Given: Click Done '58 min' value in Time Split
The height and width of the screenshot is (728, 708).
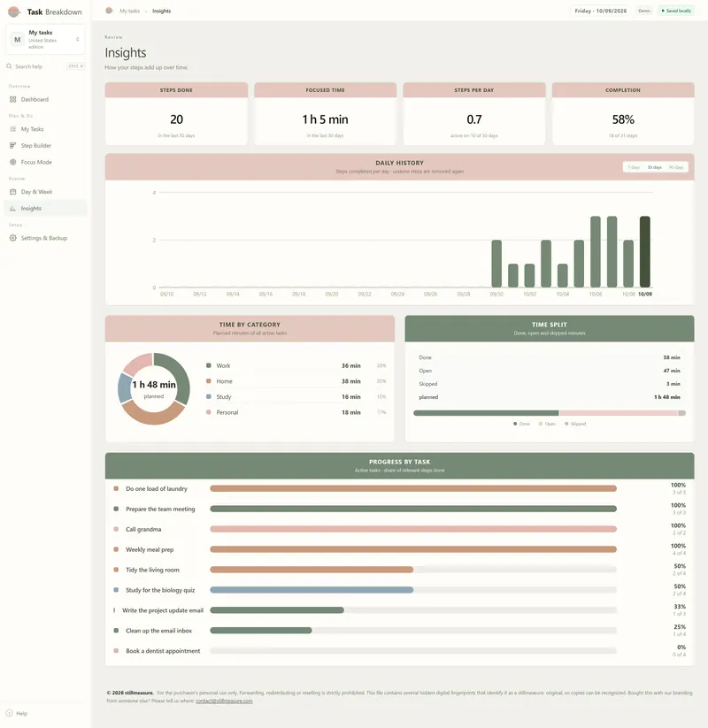Looking at the screenshot, I should [672, 357].
